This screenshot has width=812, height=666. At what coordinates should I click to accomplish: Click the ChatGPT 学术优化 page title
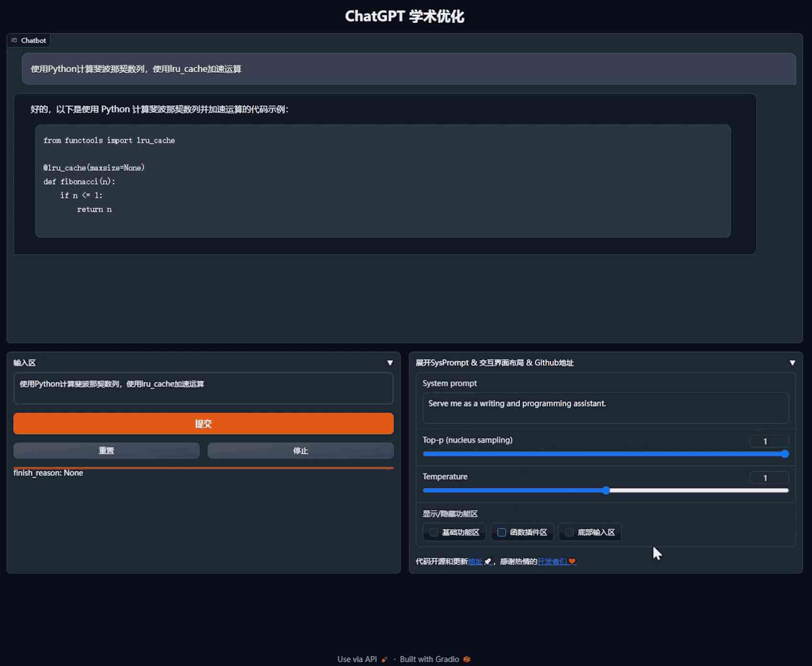(x=405, y=16)
